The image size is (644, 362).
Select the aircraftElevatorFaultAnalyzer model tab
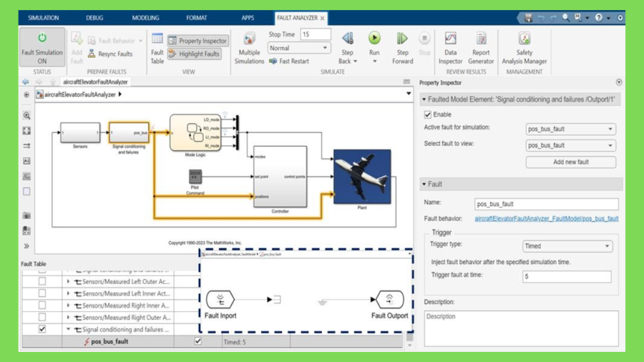tap(96, 82)
